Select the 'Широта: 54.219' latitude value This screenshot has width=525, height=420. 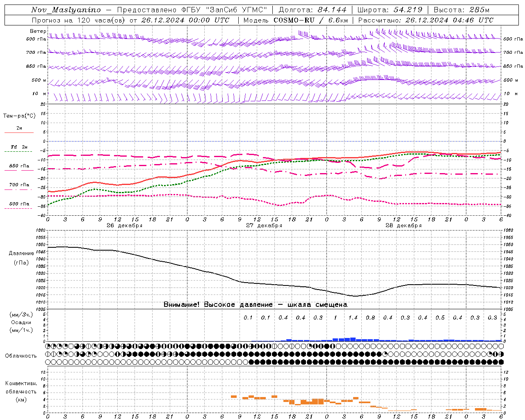(390, 10)
